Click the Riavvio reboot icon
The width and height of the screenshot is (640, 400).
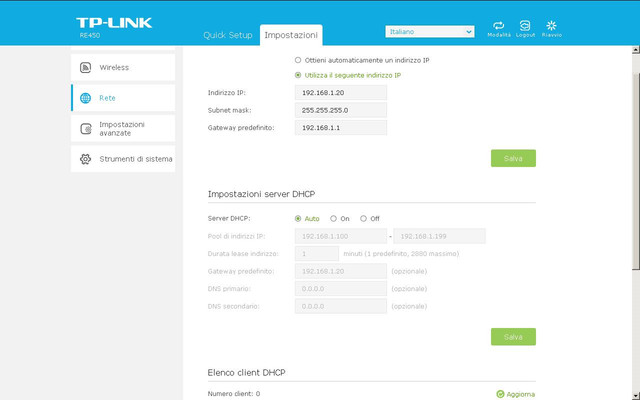[x=551, y=25]
